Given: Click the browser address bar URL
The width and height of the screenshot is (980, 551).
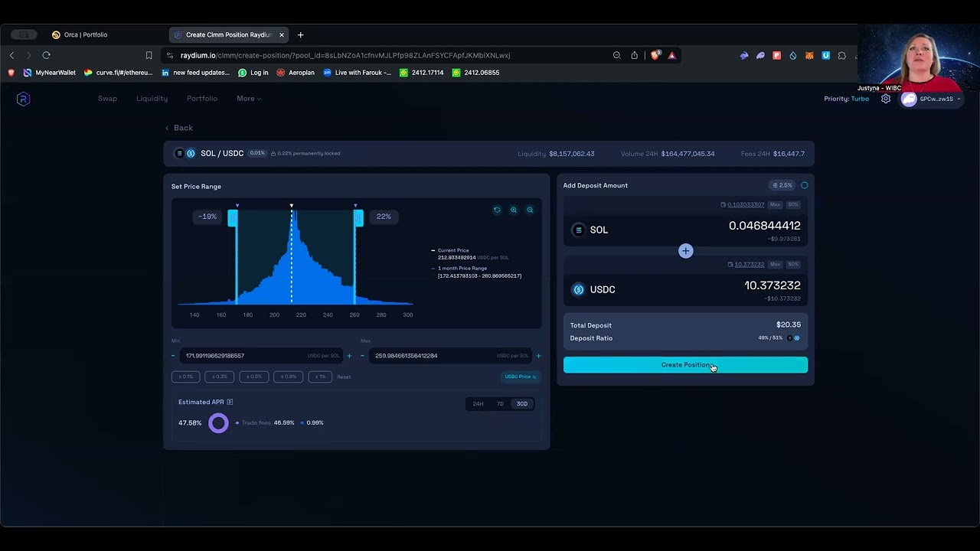Looking at the screenshot, I should tap(345, 55).
